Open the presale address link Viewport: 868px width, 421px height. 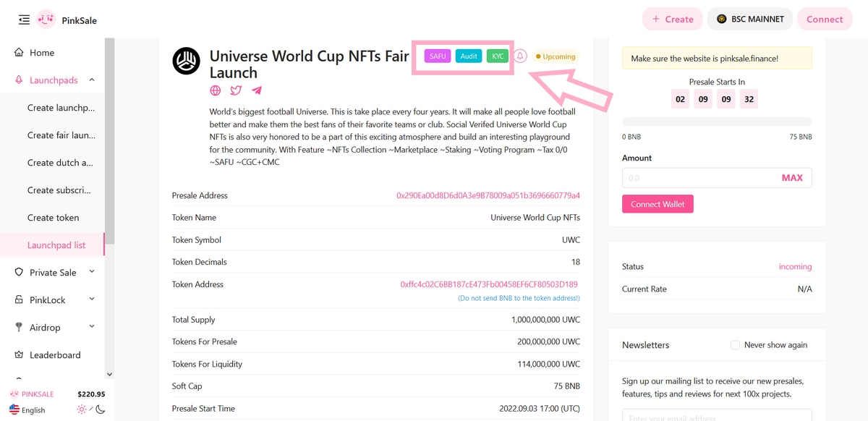[488, 195]
